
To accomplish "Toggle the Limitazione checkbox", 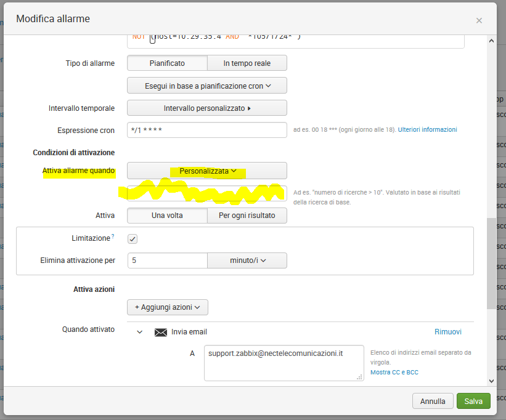I will (x=133, y=238).
